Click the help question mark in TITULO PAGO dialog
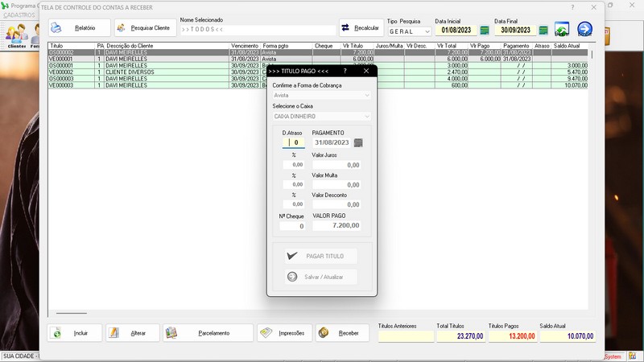This screenshot has width=644, height=362. 345,71
